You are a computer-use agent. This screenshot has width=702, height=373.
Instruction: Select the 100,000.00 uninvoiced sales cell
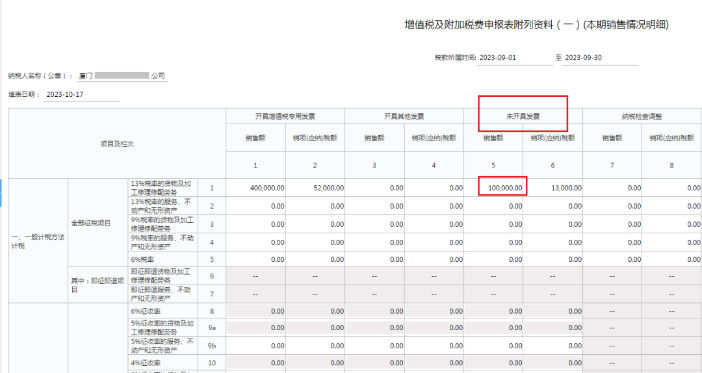tap(493, 188)
